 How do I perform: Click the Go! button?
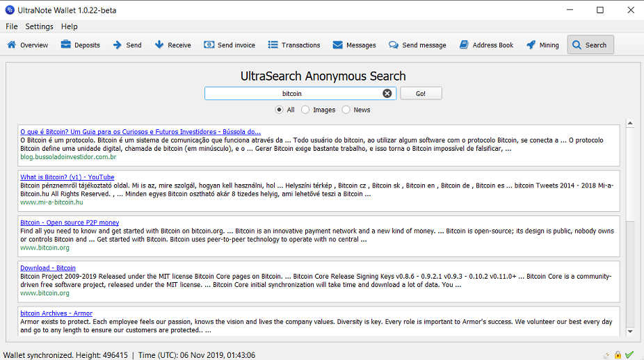tap(421, 93)
